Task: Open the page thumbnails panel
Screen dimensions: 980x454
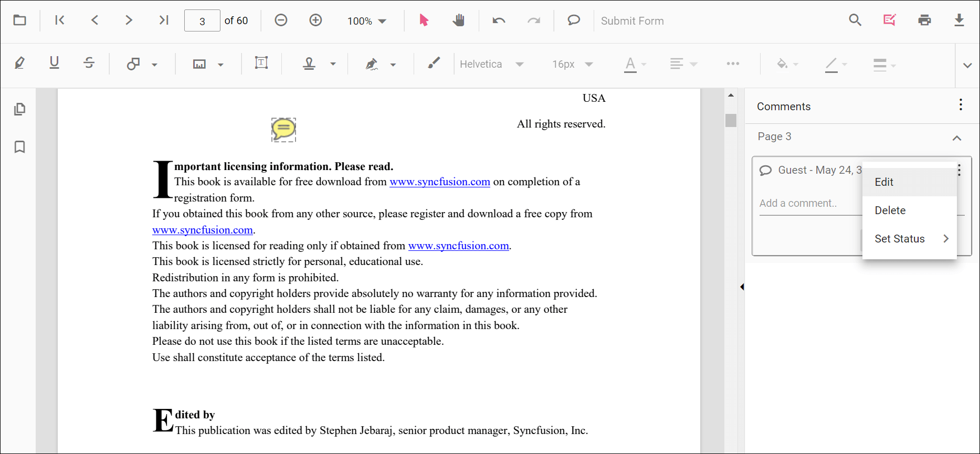Action: (19, 109)
